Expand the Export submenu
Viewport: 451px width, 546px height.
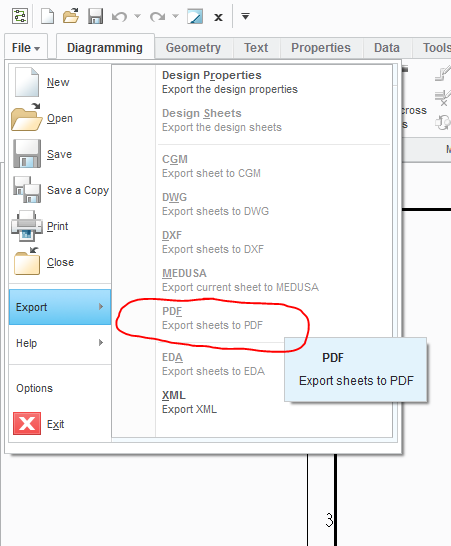coord(60,307)
